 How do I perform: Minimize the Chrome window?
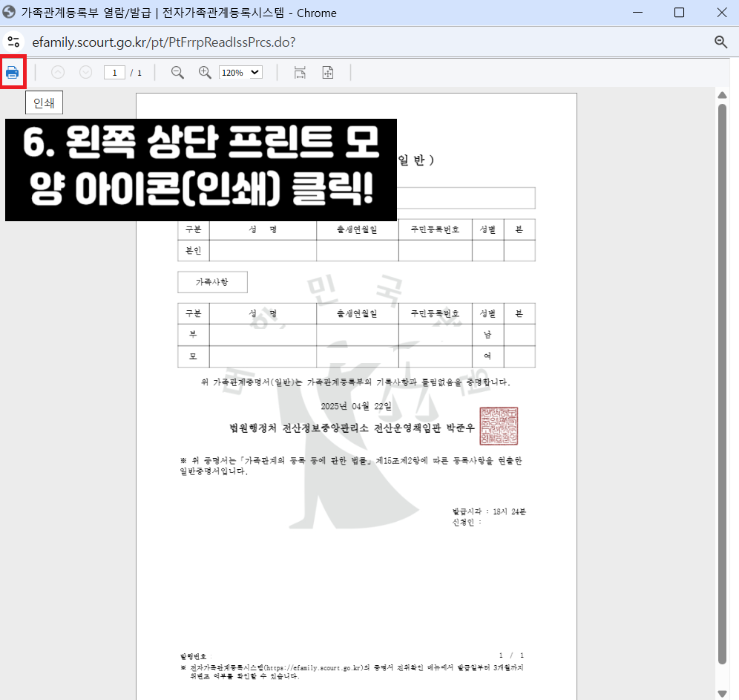coord(637,13)
